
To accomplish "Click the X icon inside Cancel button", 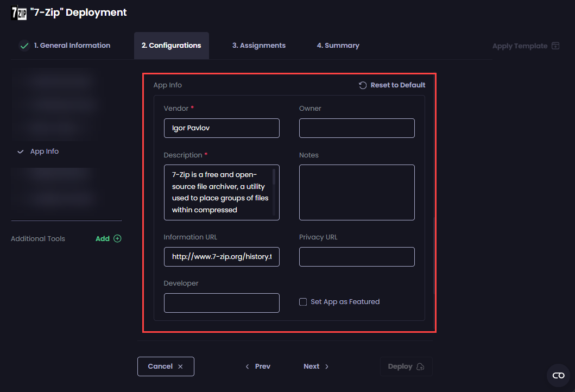I will (x=180, y=366).
